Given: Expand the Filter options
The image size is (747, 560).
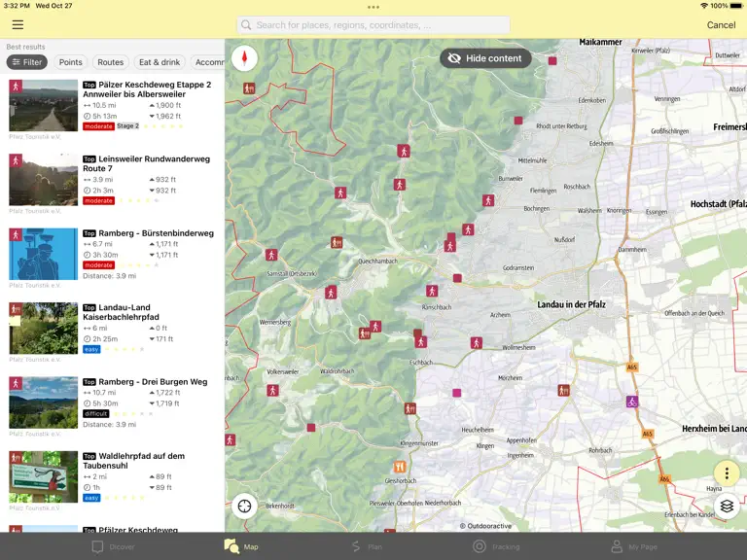Looking at the screenshot, I should pyautogui.click(x=27, y=62).
